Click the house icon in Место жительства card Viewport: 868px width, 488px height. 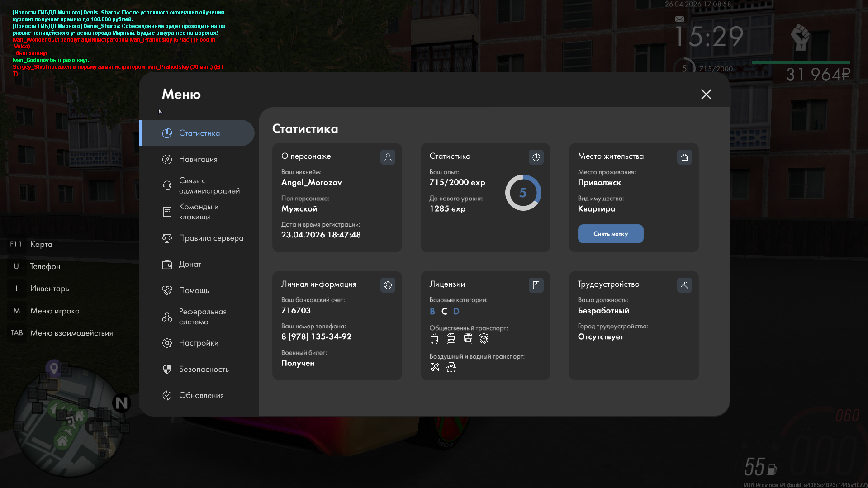pos(684,157)
